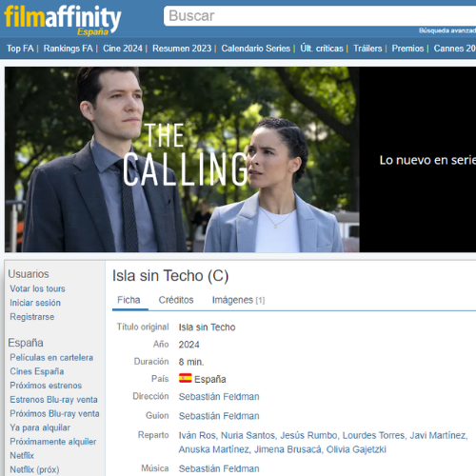Open Rankings FA in navigation bar
The height and width of the screenshot is (476, 476).
point(68,49)
